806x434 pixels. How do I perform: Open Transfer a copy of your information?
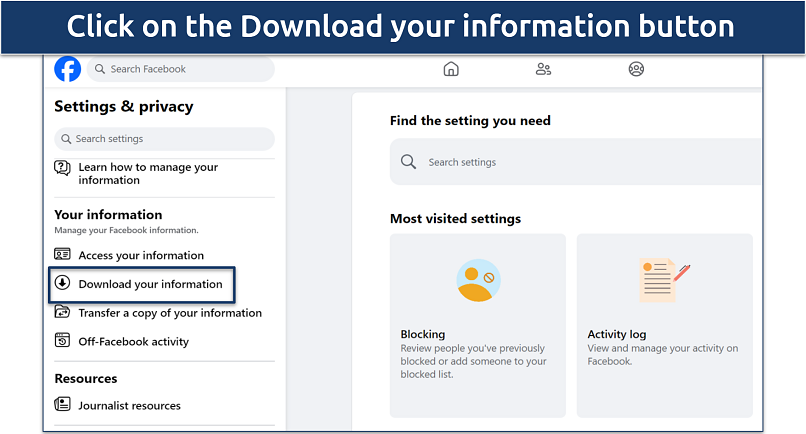pyautogui.click(x=170, y=313)
